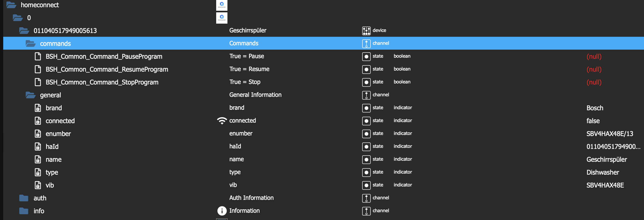Image resolution: width=644 pixels, height=220 pixels.
Task: Expand the info folder
Action: click(x=24, y=211)
